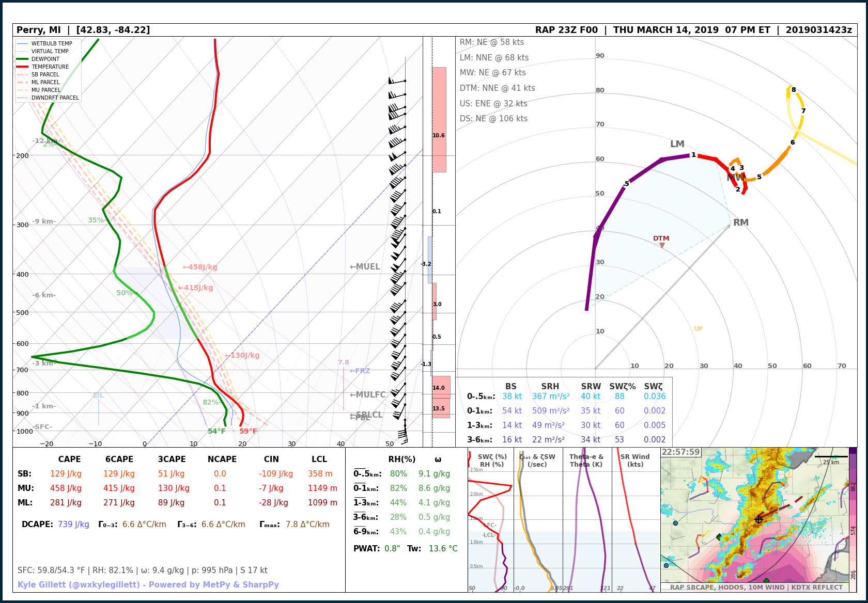
Task: Click the orange UP label on hodograph
Action: (x=698, y=329)
